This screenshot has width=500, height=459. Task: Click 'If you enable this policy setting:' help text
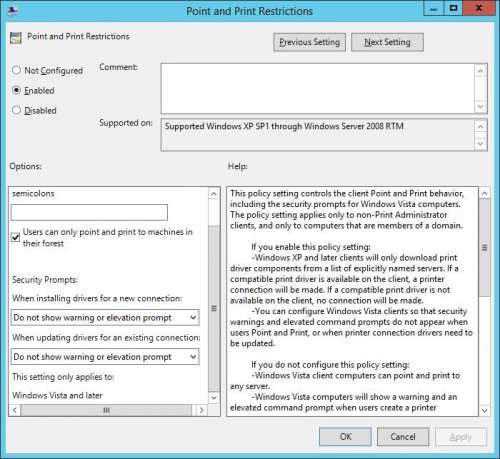pyautogui.click(x=311, y=247)
